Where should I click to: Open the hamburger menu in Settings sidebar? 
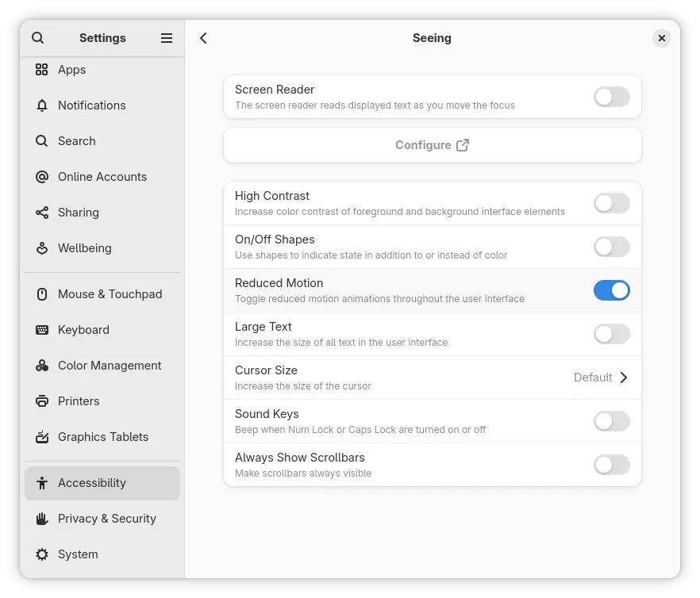[167, 38]
